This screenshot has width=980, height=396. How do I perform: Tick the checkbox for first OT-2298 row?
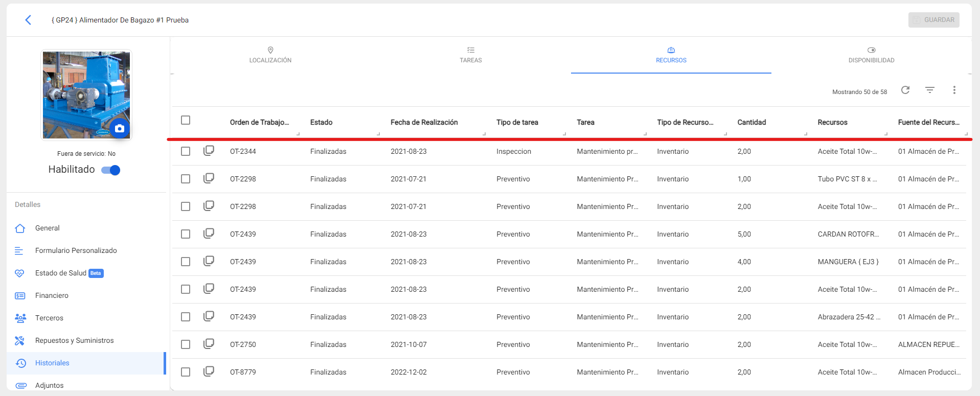pos(186,179)
